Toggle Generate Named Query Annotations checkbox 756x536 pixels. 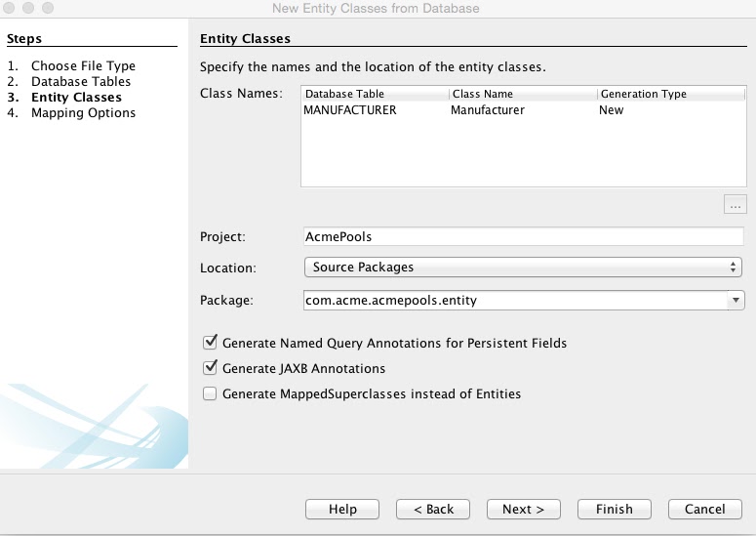209,344
